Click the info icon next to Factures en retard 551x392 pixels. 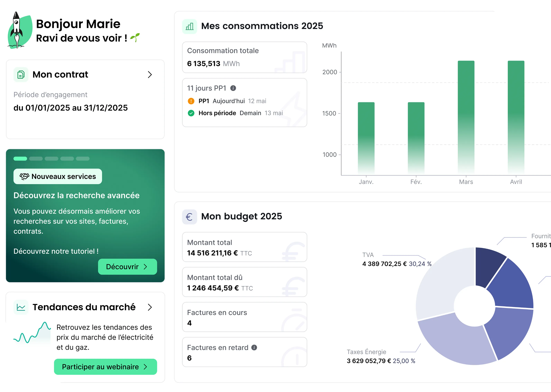254,347
